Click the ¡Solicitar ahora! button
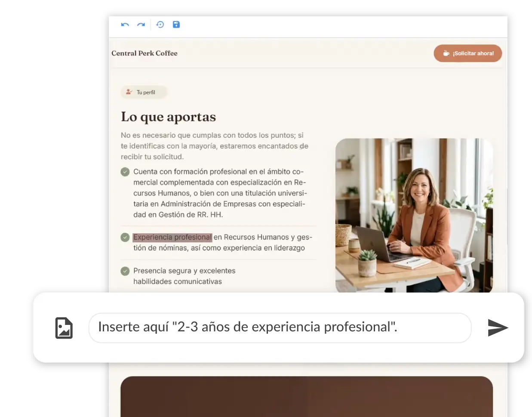Screen dimensions: 532x417 [x=468, y=53]
